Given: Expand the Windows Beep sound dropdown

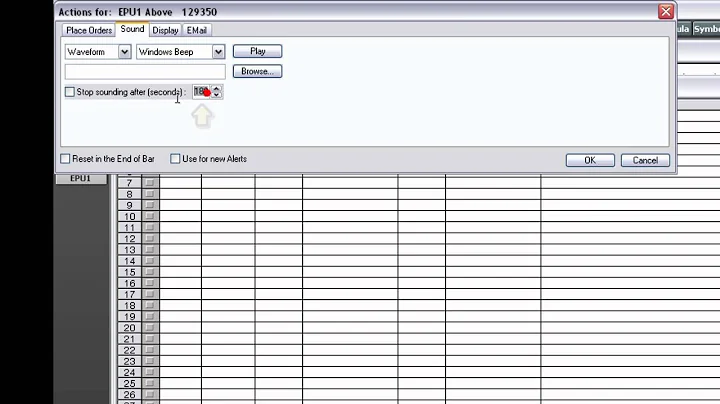Looking at the screenshot, I should pyautogui.click(x=218, y=52).
